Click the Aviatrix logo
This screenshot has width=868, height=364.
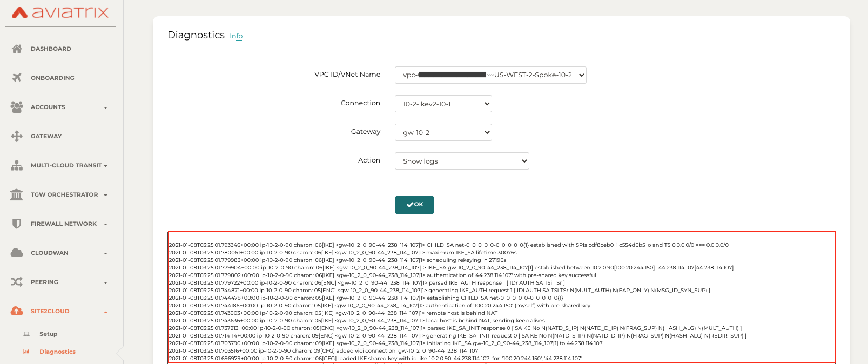point(60,12)
